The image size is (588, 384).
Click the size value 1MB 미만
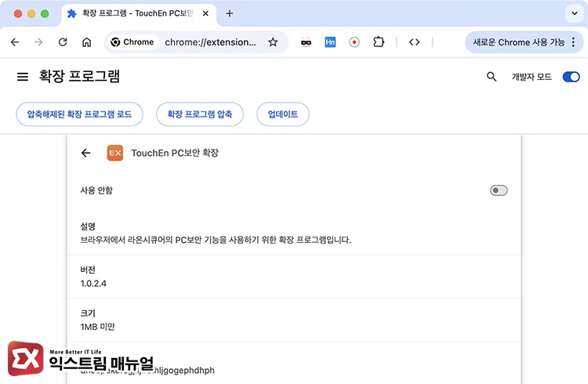97,327
